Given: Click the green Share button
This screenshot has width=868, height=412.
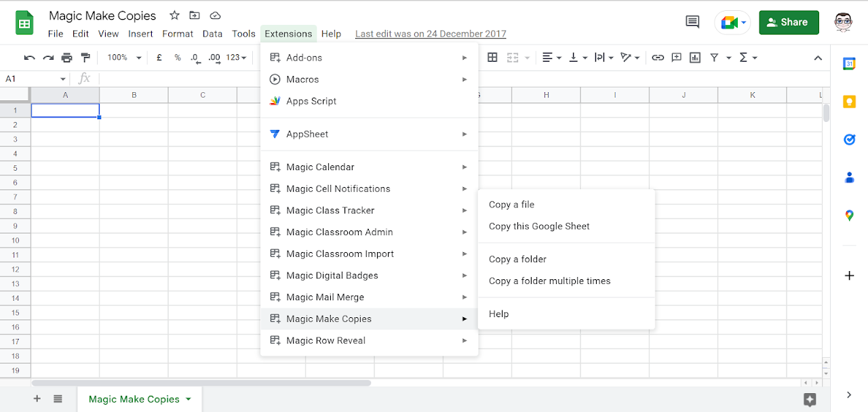Looking at the screenshot, I should 789,22.
